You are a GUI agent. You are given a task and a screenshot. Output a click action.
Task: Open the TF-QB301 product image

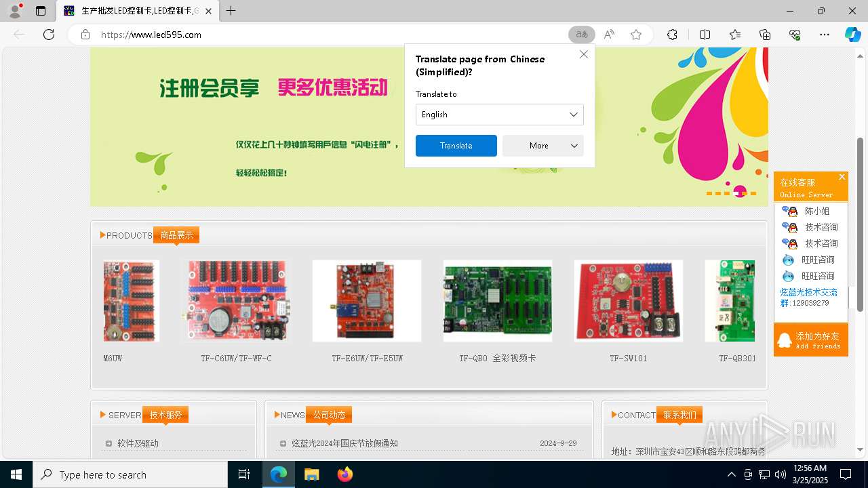[x=730, y=301]
